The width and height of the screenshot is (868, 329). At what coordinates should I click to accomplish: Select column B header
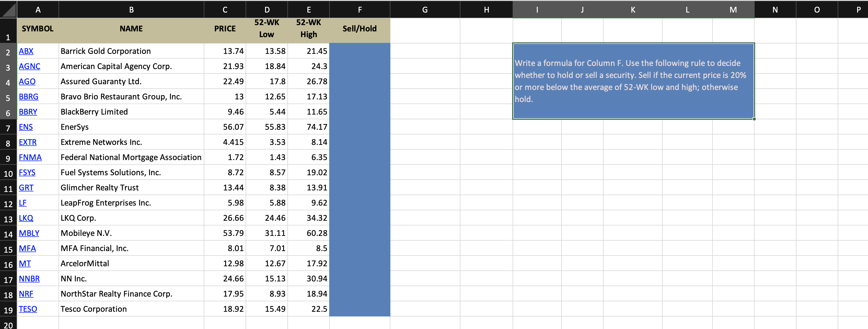click(x=131, y=9)
